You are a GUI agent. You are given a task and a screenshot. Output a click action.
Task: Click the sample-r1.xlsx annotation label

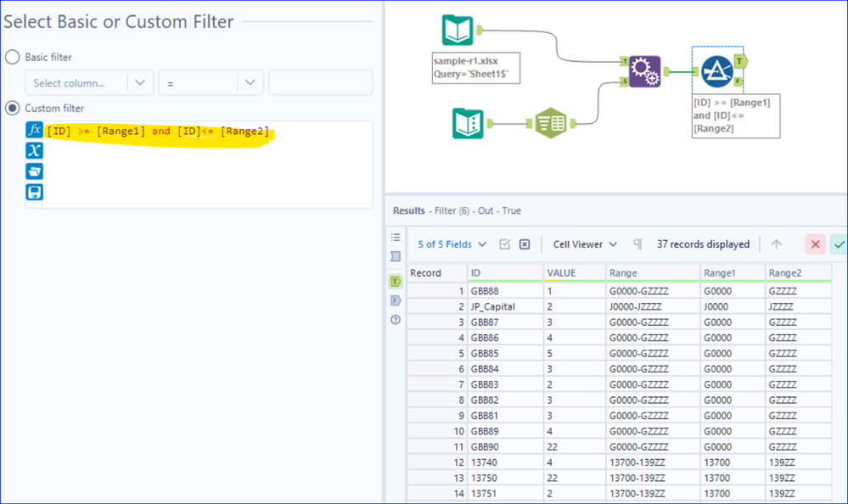pos(476,68)
